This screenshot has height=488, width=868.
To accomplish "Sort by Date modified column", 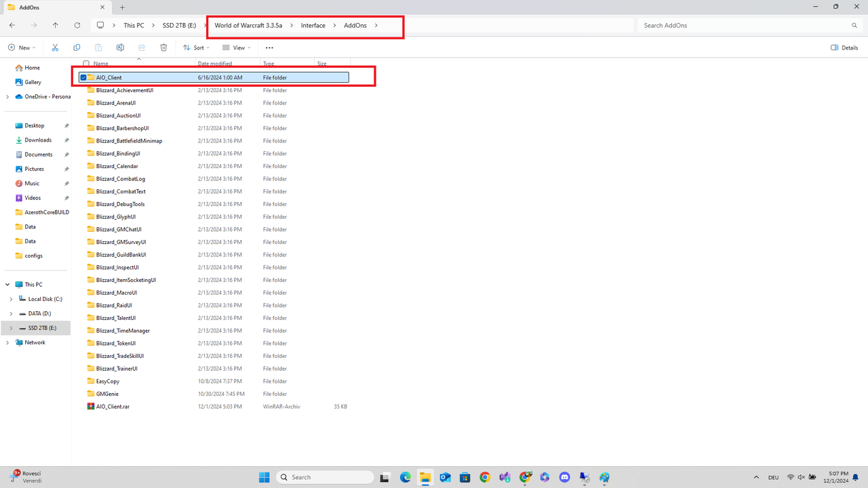I will click(215, 63).
